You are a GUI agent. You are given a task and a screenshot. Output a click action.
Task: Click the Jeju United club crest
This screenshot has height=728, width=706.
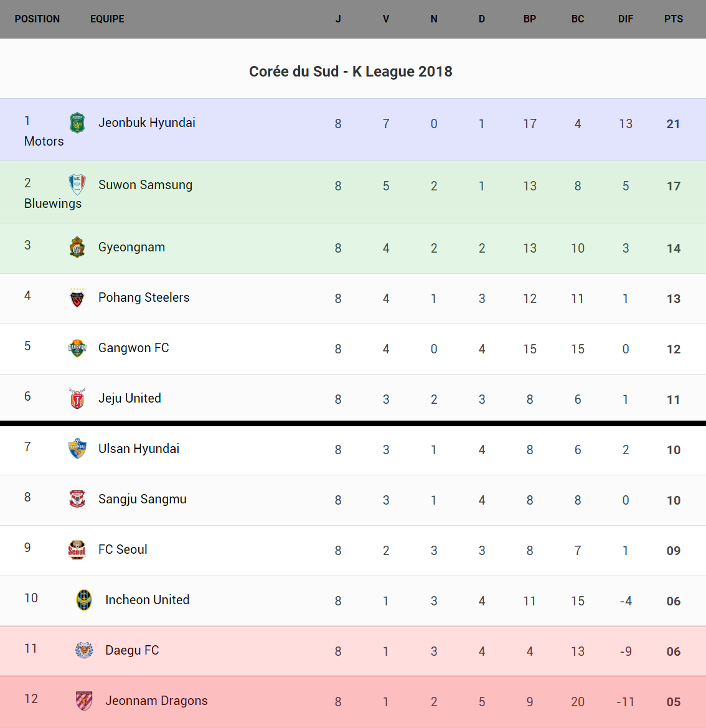point(77,399)
